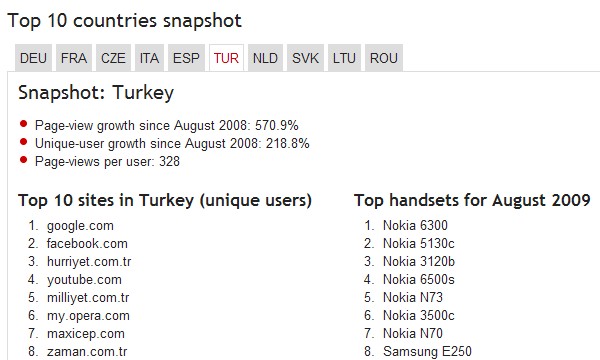Screen dimensions: 600x360
Task: Click the Page-view growth bullet line
Action: click(x=166, y=125)
